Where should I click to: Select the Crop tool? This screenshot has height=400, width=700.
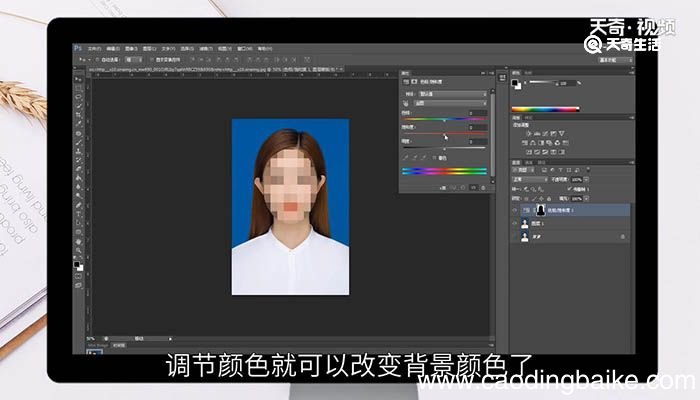(x=79, y=115)
